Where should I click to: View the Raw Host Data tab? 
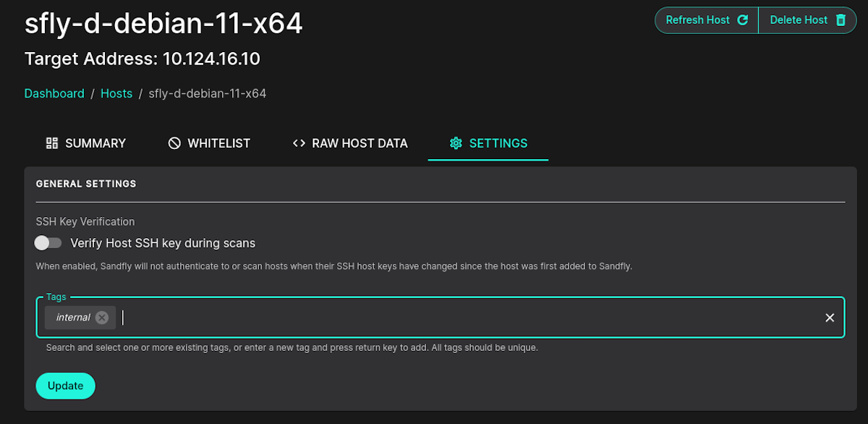click(359, 143)
